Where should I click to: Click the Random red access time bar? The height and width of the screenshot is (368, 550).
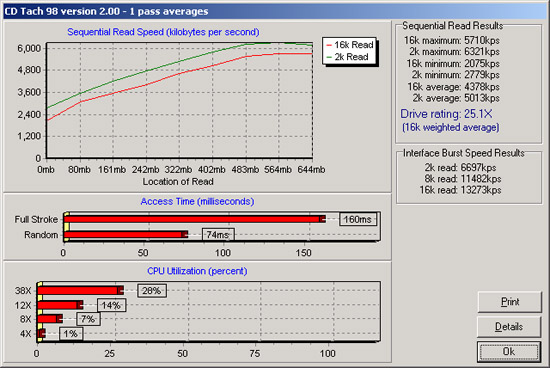(x=126, y=234)
